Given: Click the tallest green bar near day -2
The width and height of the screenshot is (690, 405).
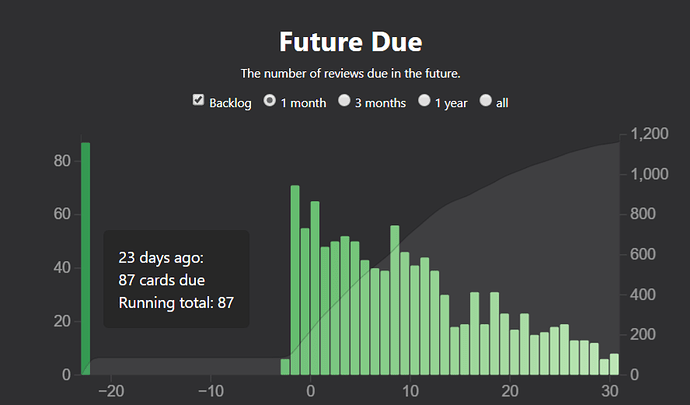Looking at the screenshot, I should [295, 280].
